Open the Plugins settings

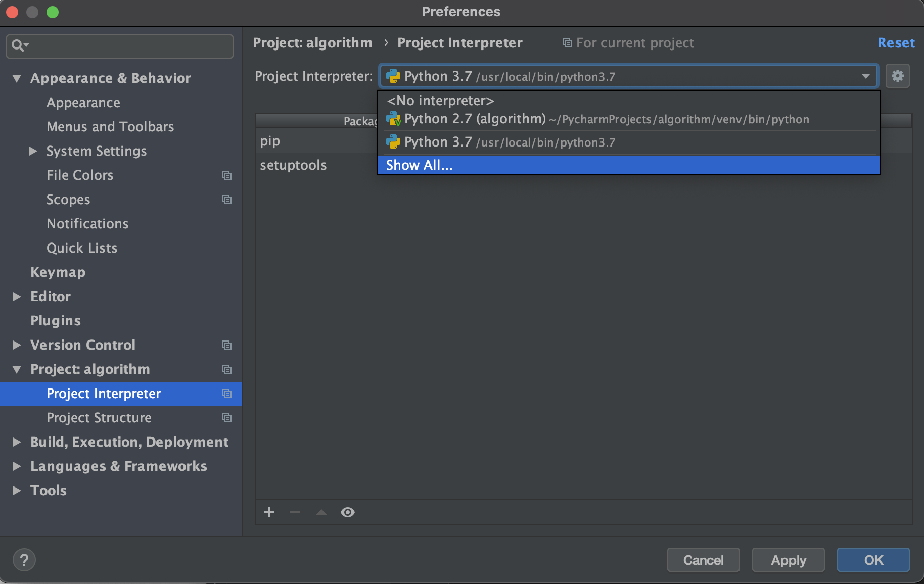56,321
